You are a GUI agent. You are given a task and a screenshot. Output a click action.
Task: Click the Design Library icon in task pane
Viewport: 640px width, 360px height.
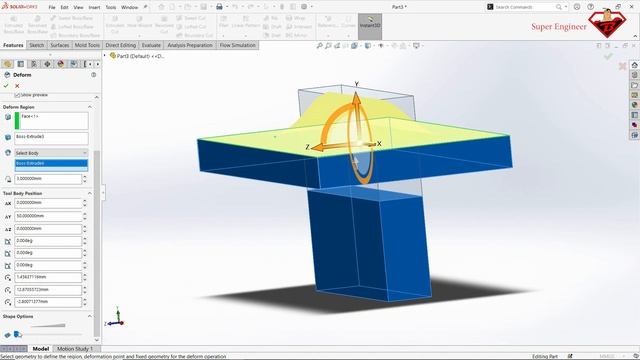pyautogui.click(x=635, y=75)
